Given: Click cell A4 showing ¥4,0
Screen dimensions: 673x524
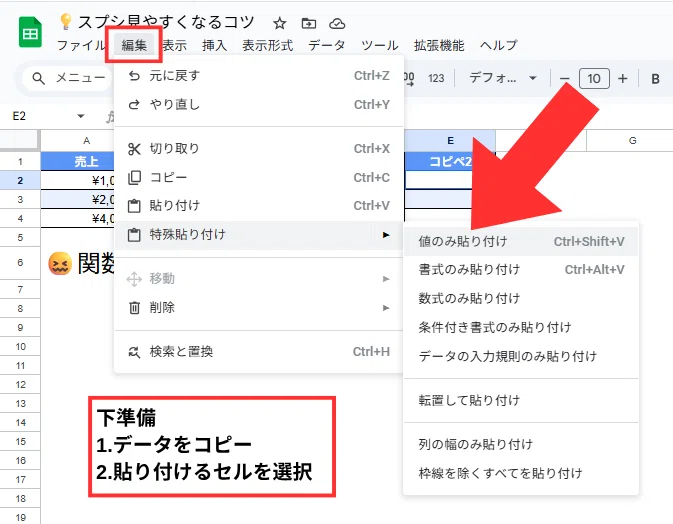Looking at the screenshot, I should tap(78, 218).
